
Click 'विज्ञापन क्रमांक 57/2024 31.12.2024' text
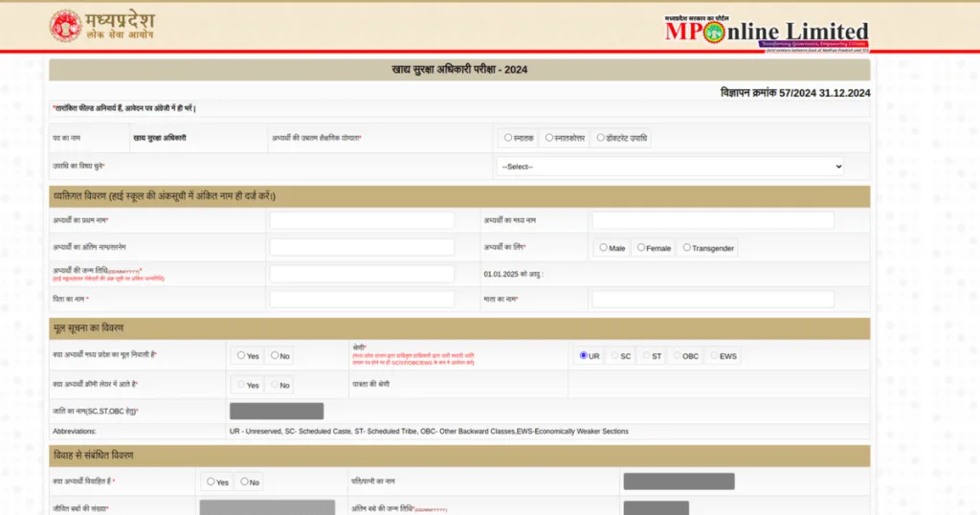tap(795, 93)
